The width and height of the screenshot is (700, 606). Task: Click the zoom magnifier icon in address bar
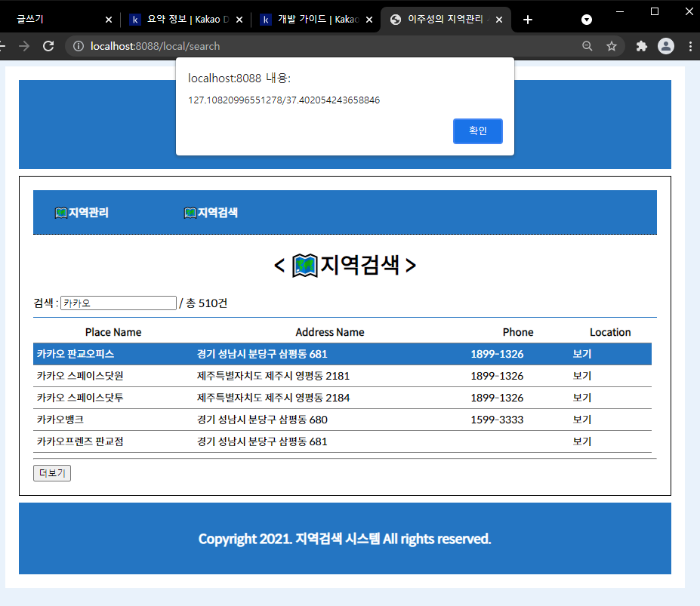(x=587, y=46)
